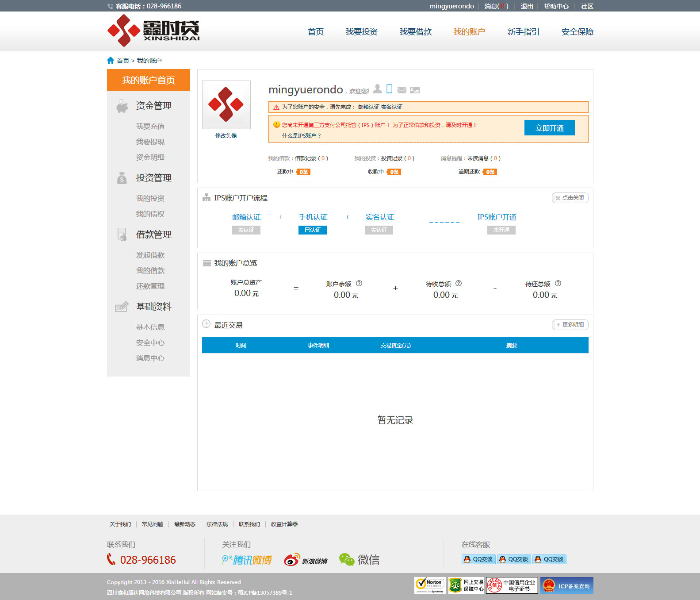Click the mobile phone verification icon

389,89
